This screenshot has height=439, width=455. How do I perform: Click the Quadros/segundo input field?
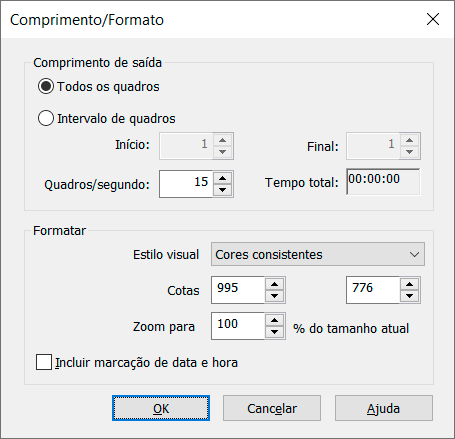[x=186, y=184]
